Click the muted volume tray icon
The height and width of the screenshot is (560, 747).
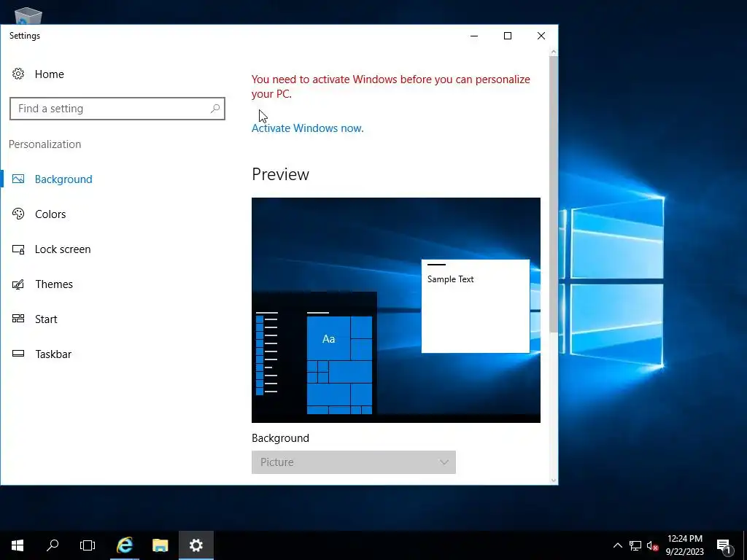(x=652, y=545)
